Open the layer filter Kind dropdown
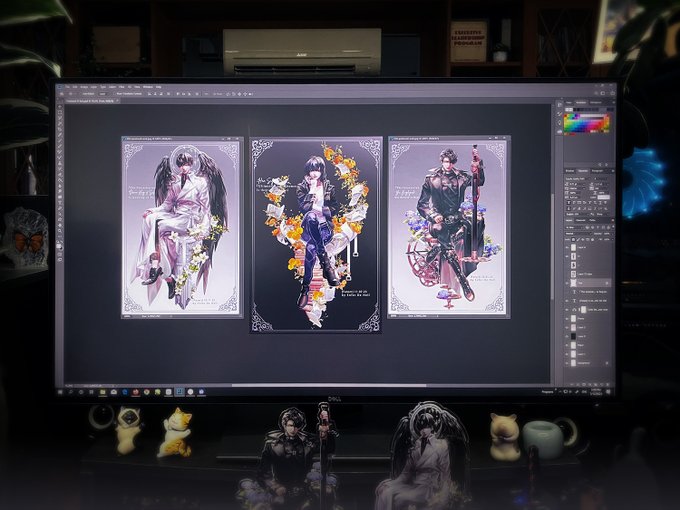 coord(574,228)
